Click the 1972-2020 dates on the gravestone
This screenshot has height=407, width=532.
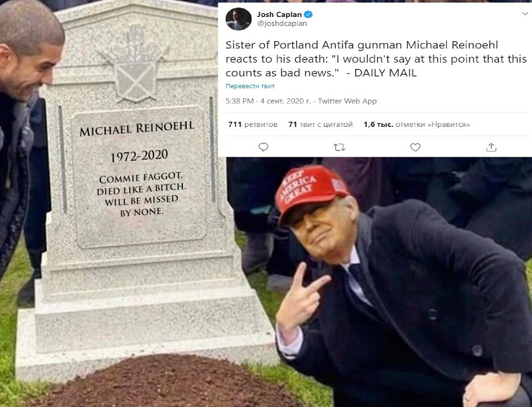click(139, 156)
